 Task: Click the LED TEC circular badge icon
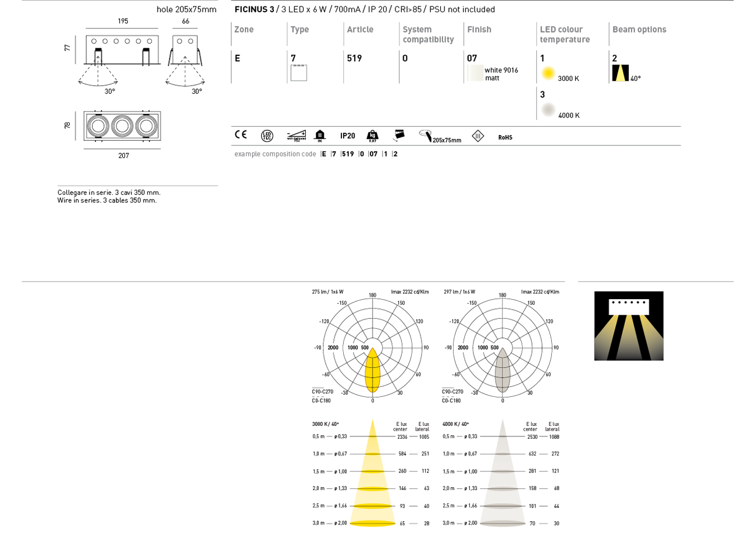point(267,136)
